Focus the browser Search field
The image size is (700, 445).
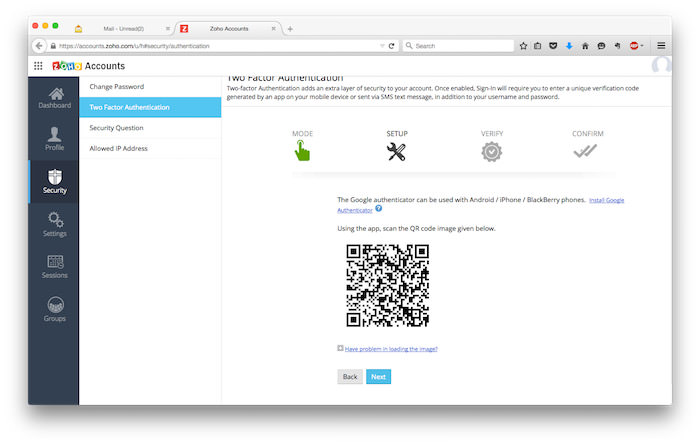[x=458, y=46]
